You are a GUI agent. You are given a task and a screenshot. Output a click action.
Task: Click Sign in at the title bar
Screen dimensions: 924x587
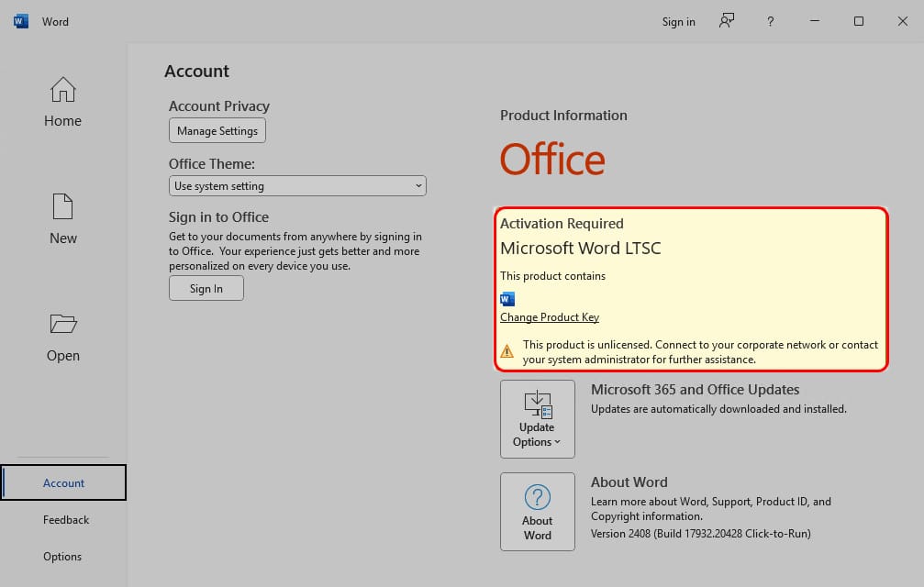click(x=678, y=22)
